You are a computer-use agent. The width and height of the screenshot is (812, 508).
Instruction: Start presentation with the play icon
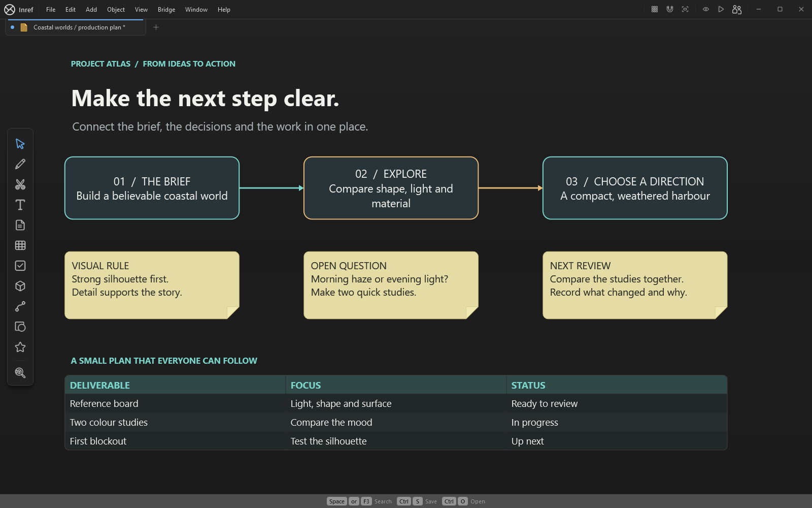point(721,9)
